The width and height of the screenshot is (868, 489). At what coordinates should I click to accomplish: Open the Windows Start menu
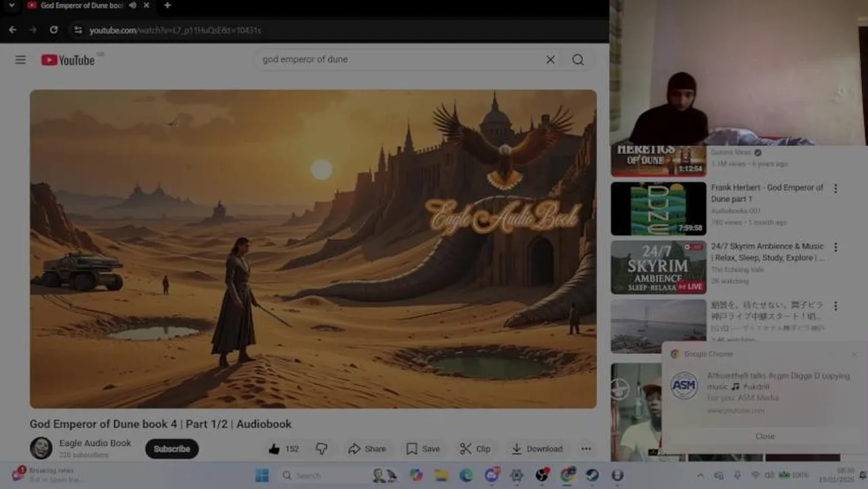(x=262, y=475)
